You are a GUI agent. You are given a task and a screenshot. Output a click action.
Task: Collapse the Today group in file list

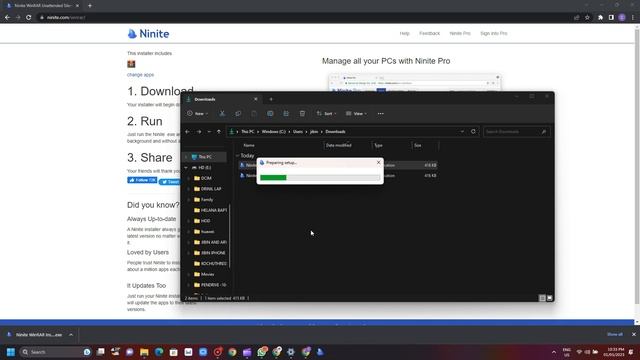coord(237,156)
